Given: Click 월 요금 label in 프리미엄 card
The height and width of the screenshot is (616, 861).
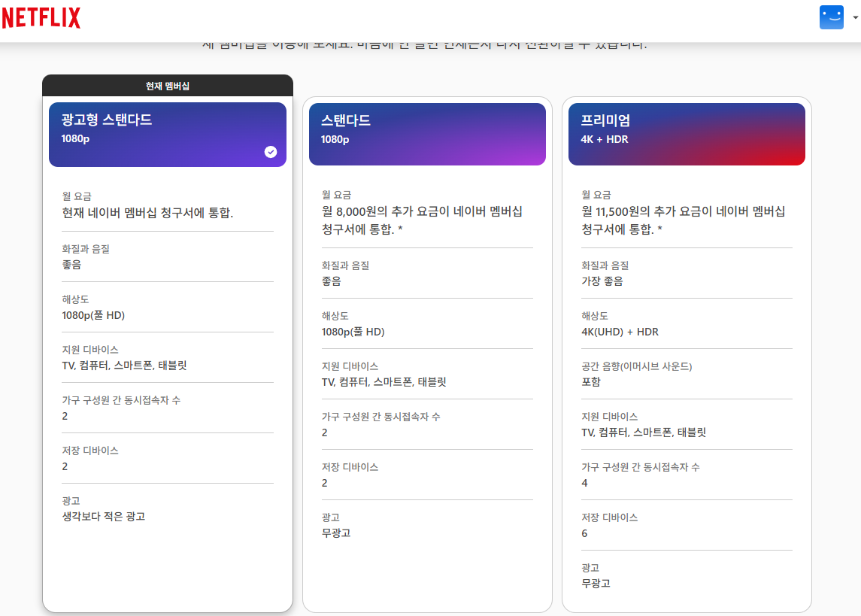Looking at the screenshot, I should [596, 195].
